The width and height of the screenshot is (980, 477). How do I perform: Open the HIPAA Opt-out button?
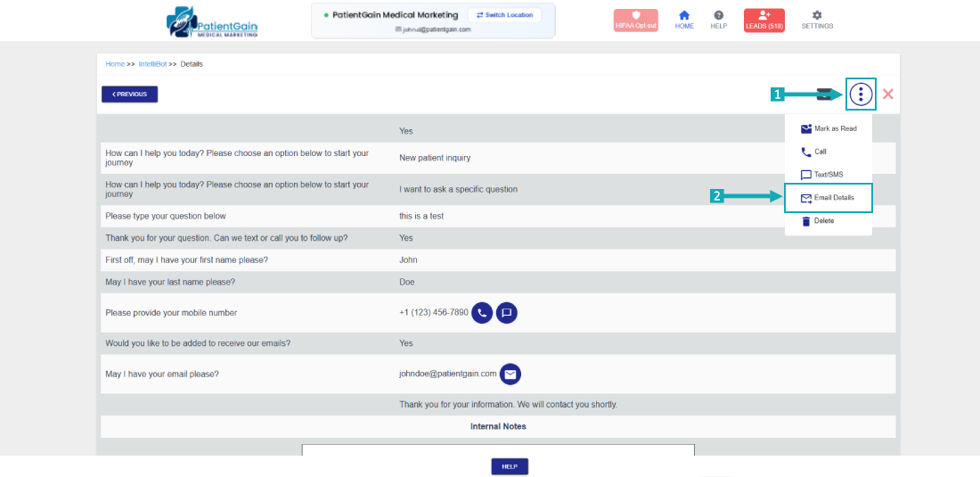pos(635,21)
